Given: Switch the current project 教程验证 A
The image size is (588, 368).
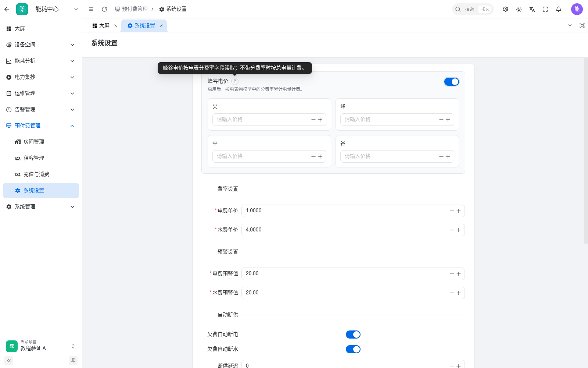Looking at the screenshot, I should (41, 346).
